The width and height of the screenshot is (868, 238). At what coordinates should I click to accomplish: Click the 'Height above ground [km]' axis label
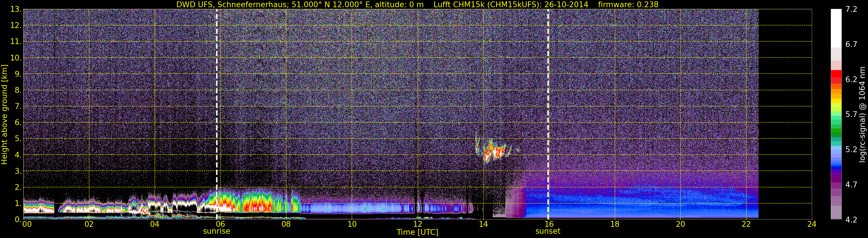(4, 114)
